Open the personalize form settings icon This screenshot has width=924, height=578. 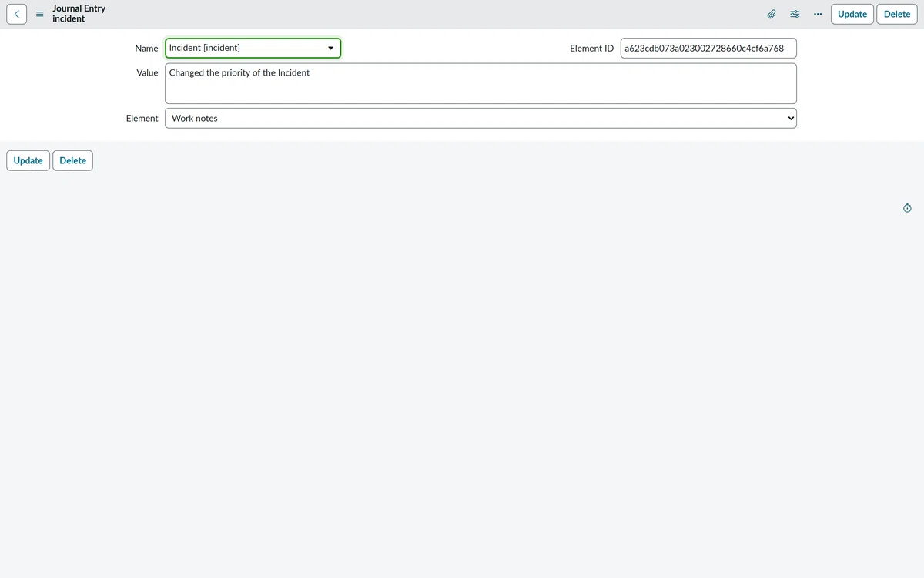click(795, 14)
